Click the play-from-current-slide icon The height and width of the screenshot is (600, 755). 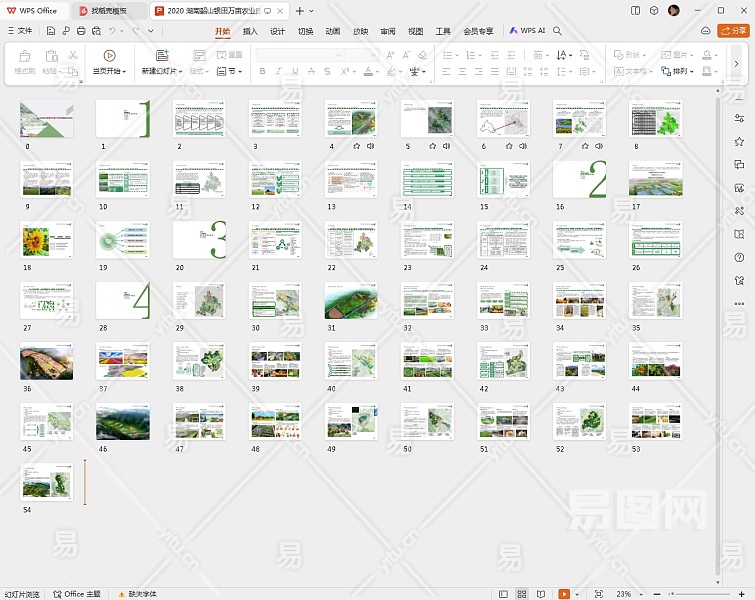pyautogui.click(x=109, y=56)
